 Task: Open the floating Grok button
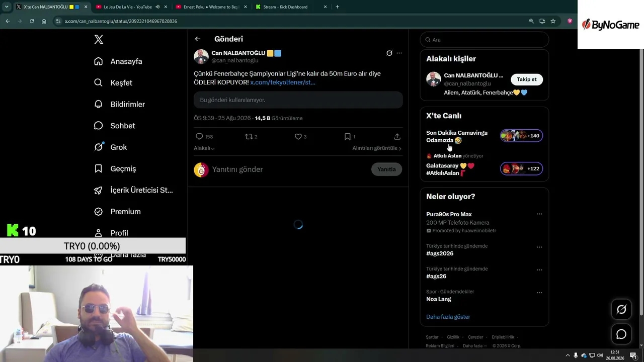tap(621, 310)
